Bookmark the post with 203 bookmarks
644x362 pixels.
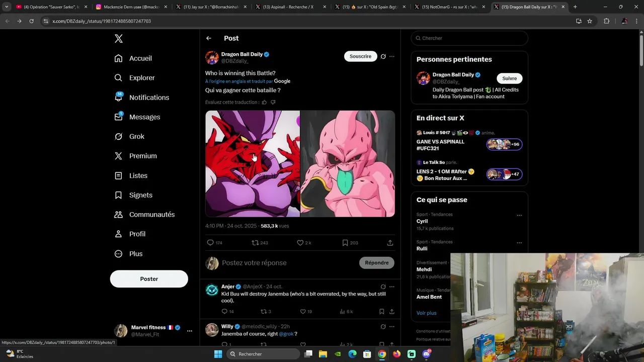350,243
